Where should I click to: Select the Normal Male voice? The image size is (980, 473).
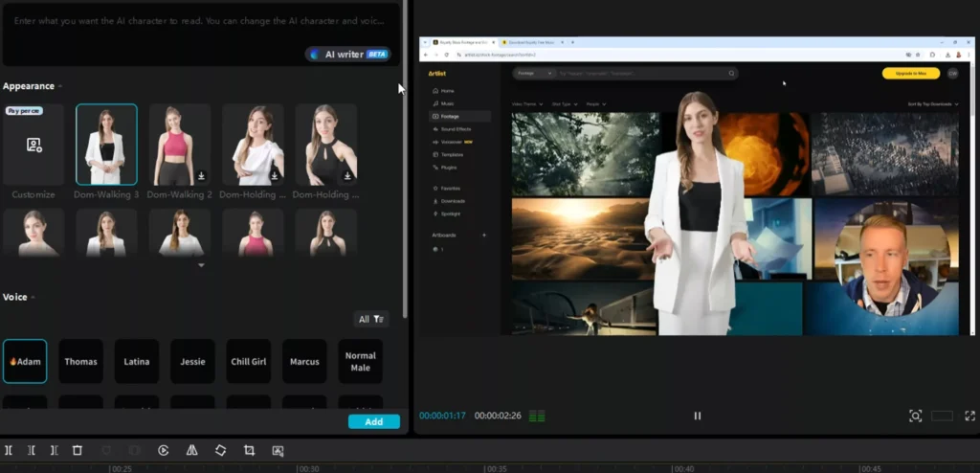[361, 362]
